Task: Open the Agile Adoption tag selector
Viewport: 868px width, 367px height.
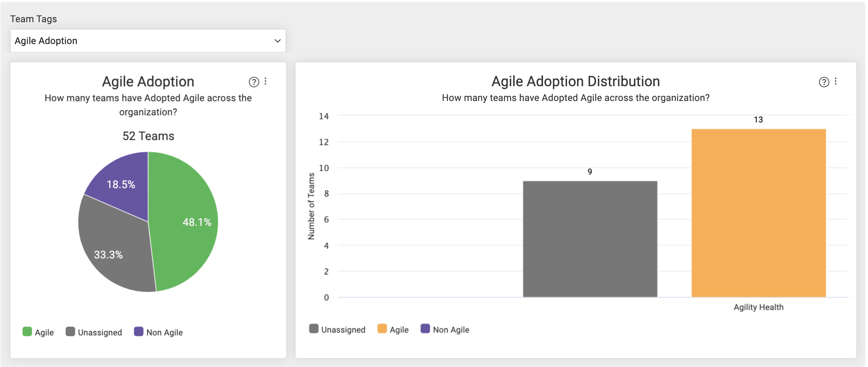Action: 148,41
